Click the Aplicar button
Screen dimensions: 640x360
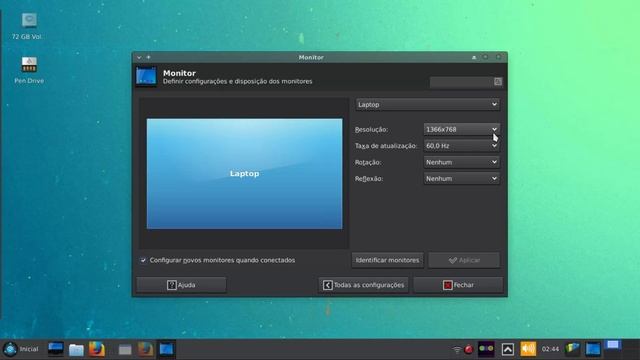464,260
